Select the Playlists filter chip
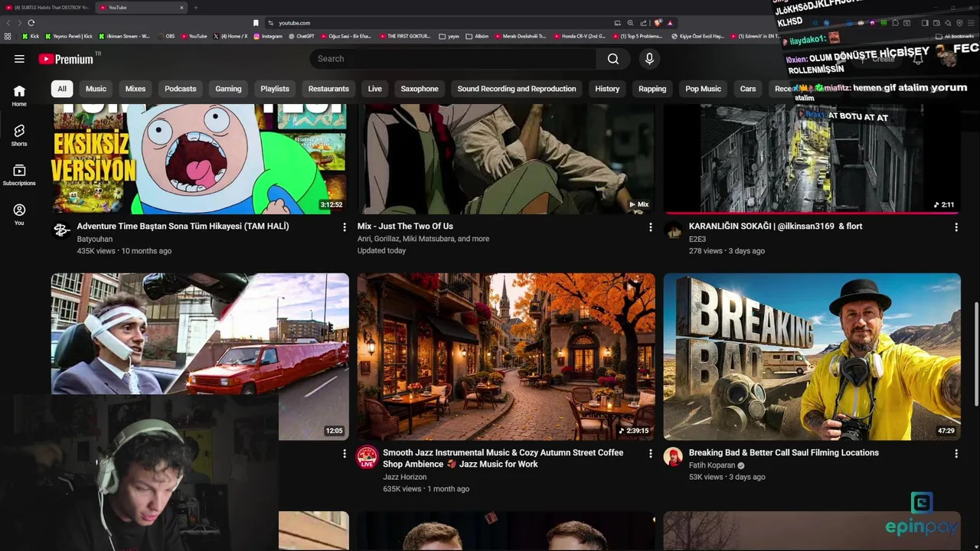Image resolution: width=980 pixels, height=551 pixels. (x=275, y=89)
